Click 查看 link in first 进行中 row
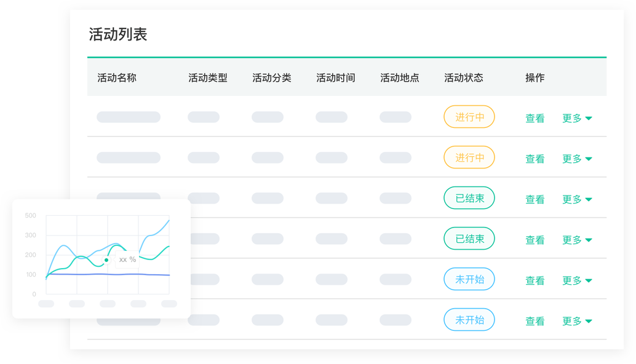 (535, 118)
